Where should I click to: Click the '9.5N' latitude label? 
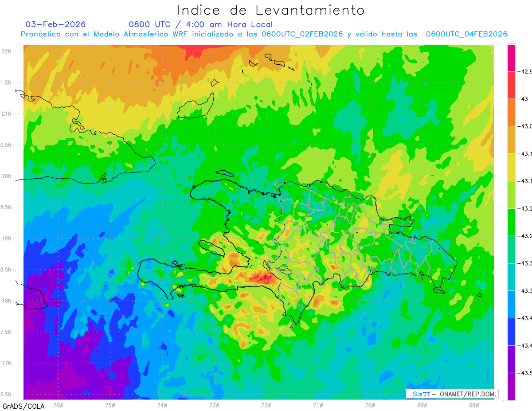pyautogui.click(x=7, y=207)
